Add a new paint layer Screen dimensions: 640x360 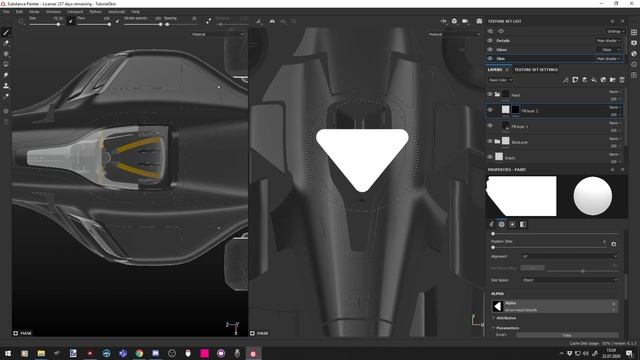click(x=584, y=80)
